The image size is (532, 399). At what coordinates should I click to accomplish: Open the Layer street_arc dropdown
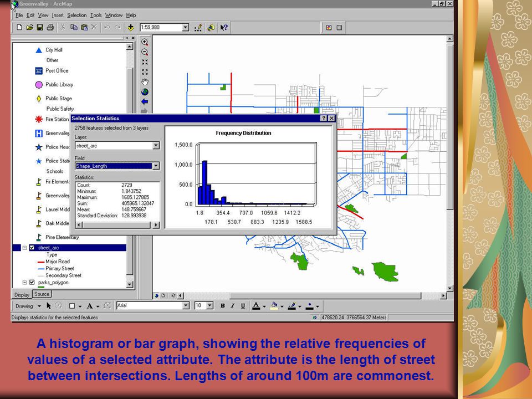(x=156, y=146)
